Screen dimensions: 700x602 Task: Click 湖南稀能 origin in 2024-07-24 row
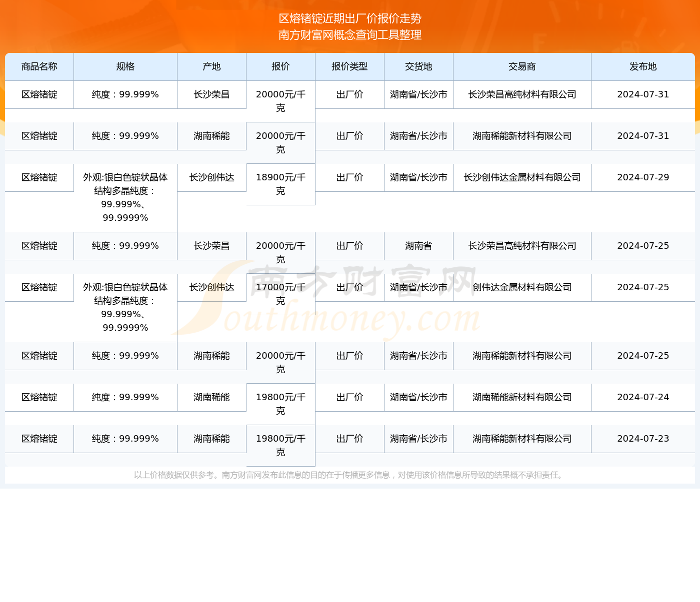click(212, 398)
